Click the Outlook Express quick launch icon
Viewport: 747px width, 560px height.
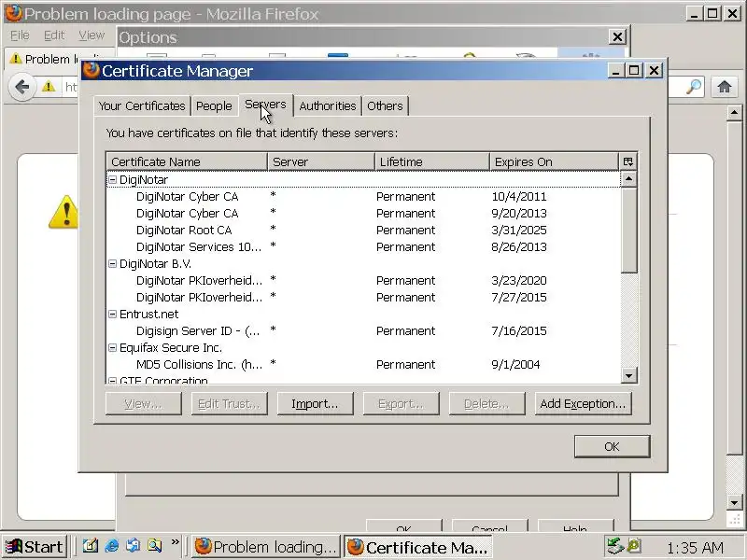[133, 545]
